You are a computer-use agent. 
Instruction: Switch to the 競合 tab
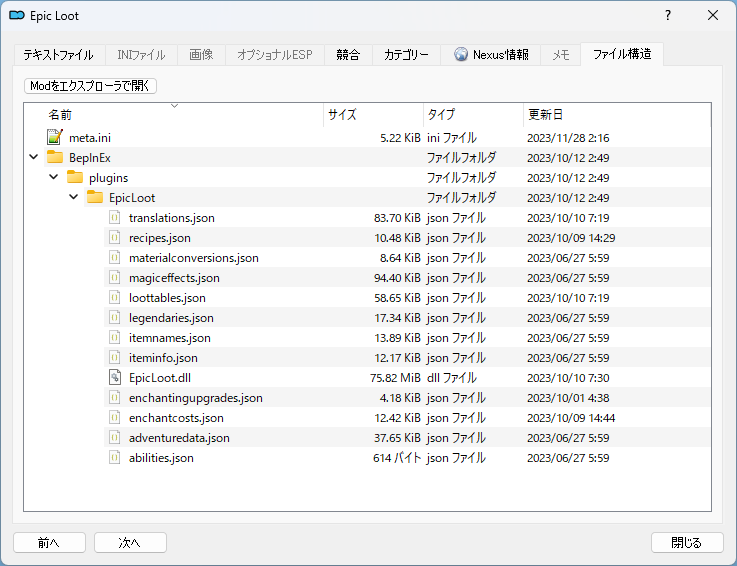348,55
